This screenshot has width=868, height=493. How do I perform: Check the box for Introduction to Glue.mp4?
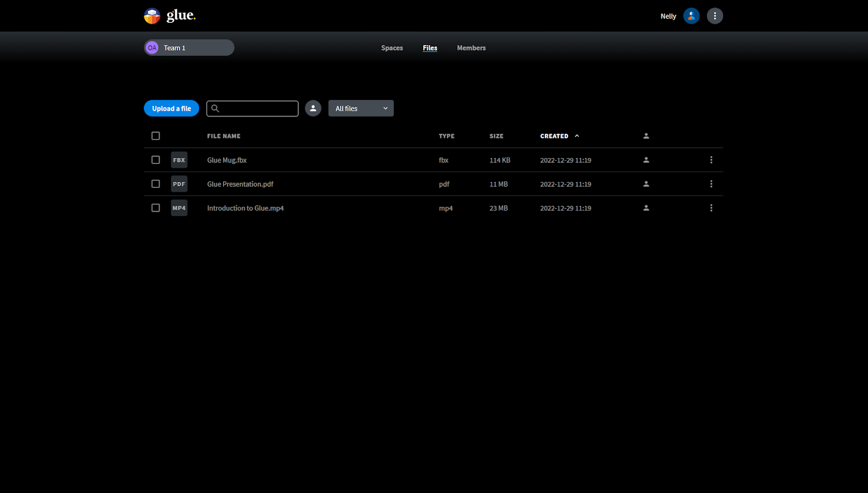pos(156,208)
